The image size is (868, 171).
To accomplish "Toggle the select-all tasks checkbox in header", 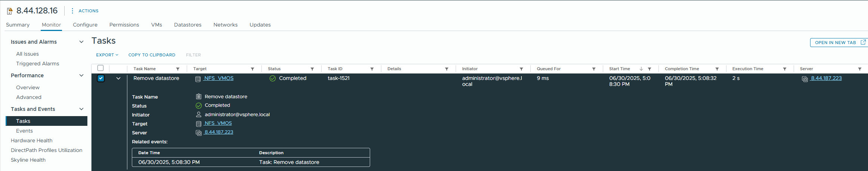I will [100, 68].
